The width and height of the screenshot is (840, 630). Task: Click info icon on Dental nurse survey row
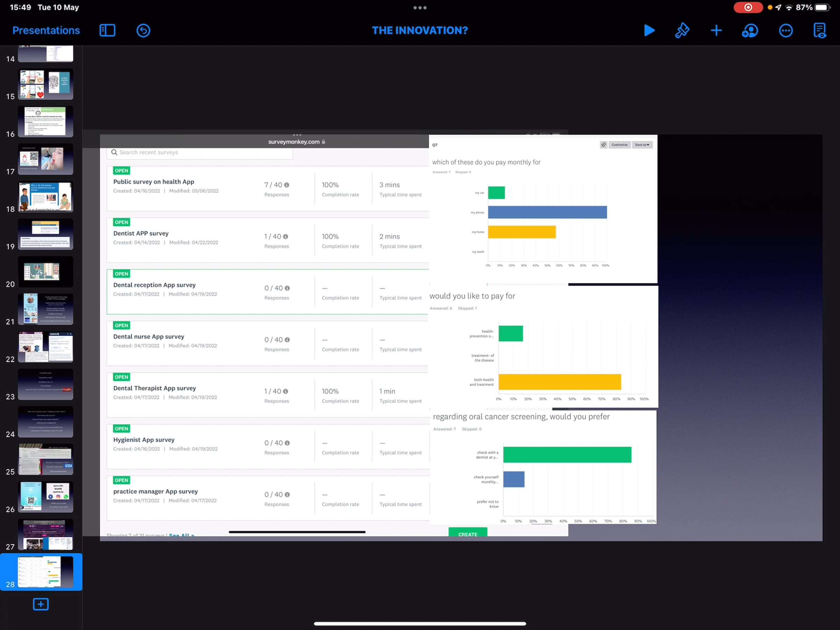287,340
